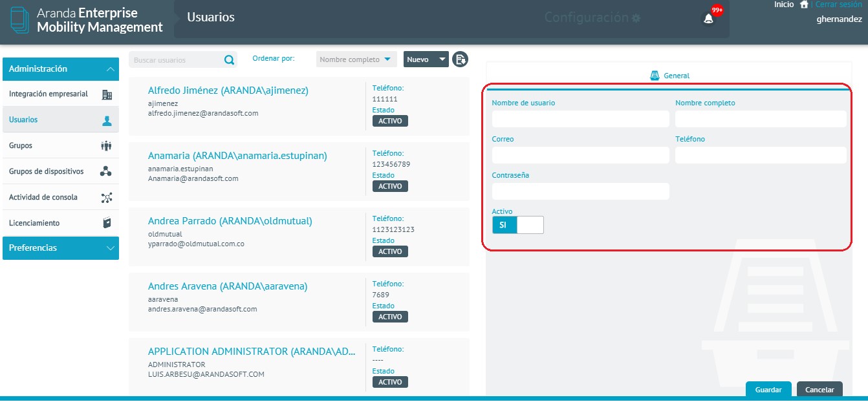Click email andres.aravena@arandasoft.com

[202, 309]
